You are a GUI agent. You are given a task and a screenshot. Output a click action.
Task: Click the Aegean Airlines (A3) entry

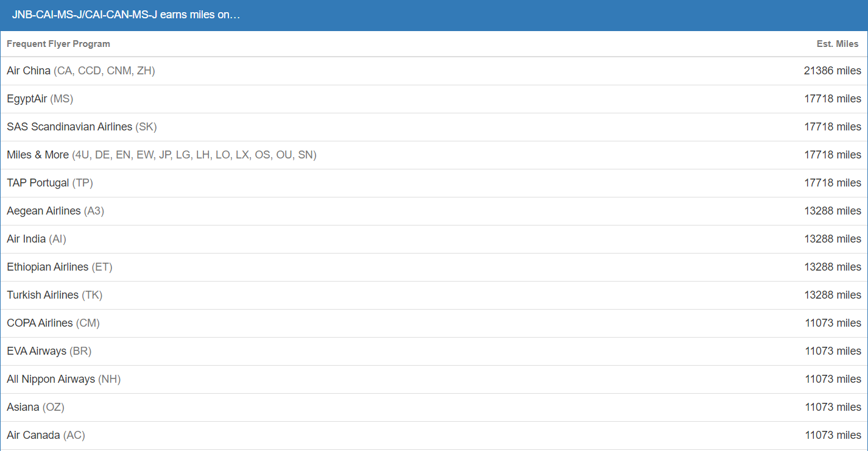[55, 211]
